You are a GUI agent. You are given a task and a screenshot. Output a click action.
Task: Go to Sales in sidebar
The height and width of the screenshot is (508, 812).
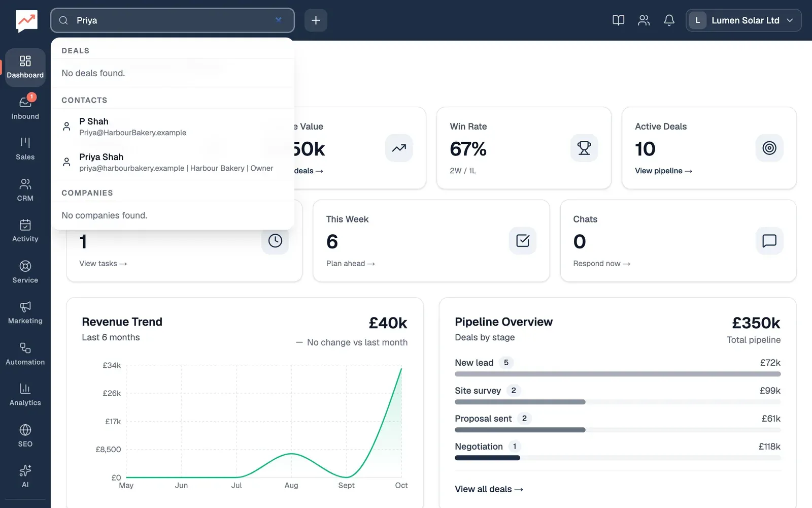[25, 149]
